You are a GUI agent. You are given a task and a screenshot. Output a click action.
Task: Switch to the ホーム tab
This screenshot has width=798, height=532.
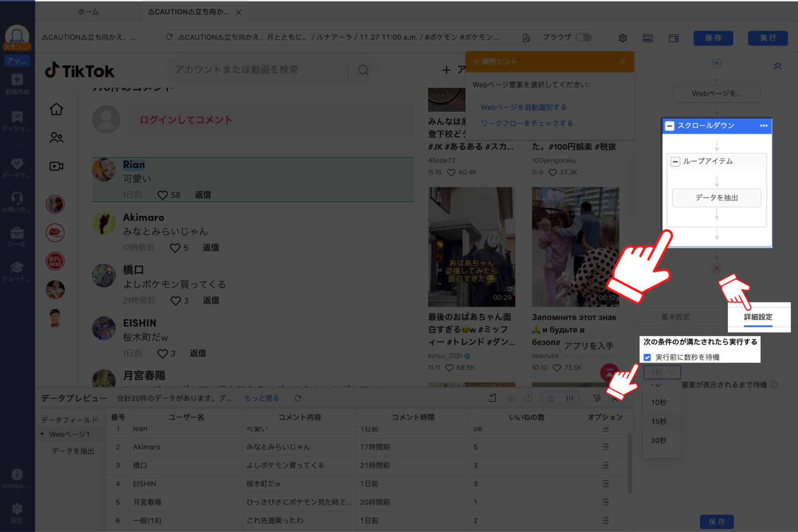[x=88, y=12]
